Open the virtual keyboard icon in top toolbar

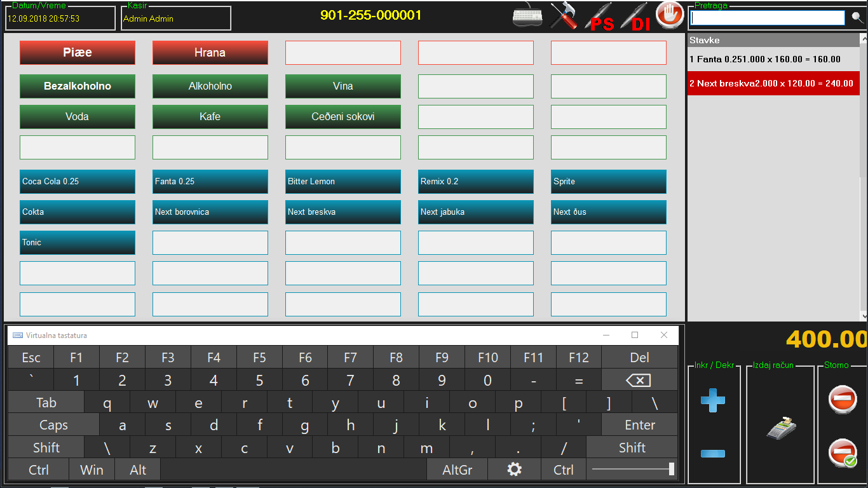coord(528,17)
